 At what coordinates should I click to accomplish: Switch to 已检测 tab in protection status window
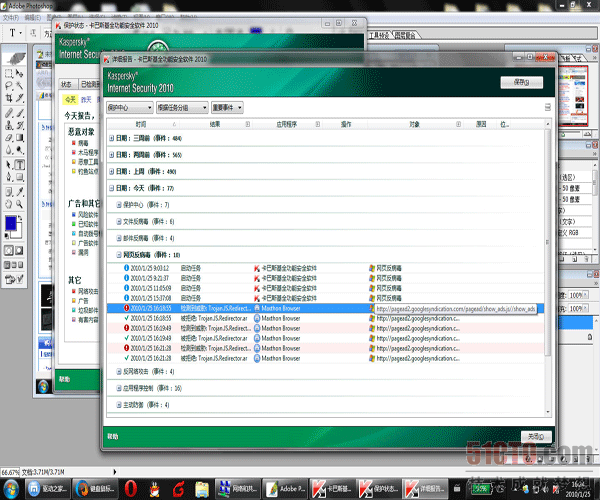tap(90, 84)
